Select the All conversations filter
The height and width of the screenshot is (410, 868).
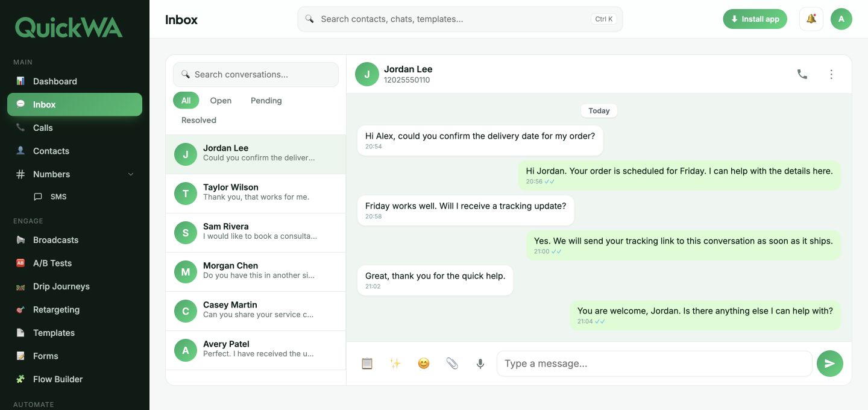[186, 101]
